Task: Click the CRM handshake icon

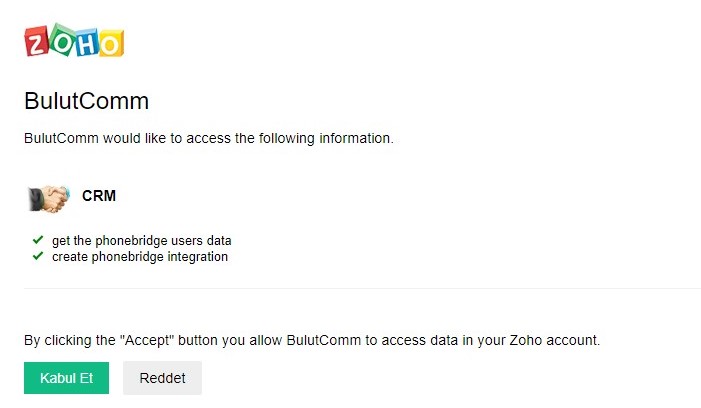Action: [x=49, y=199]
